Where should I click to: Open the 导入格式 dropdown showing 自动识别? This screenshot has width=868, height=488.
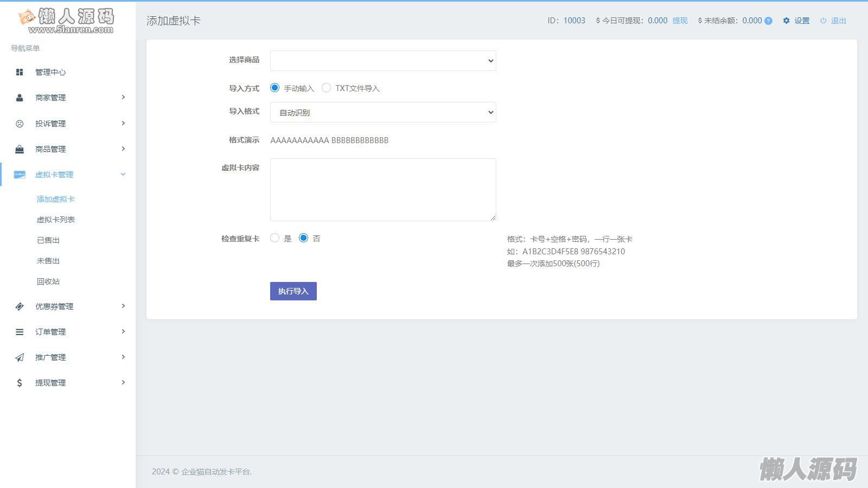pyautogui.click(x=383, y=112)
